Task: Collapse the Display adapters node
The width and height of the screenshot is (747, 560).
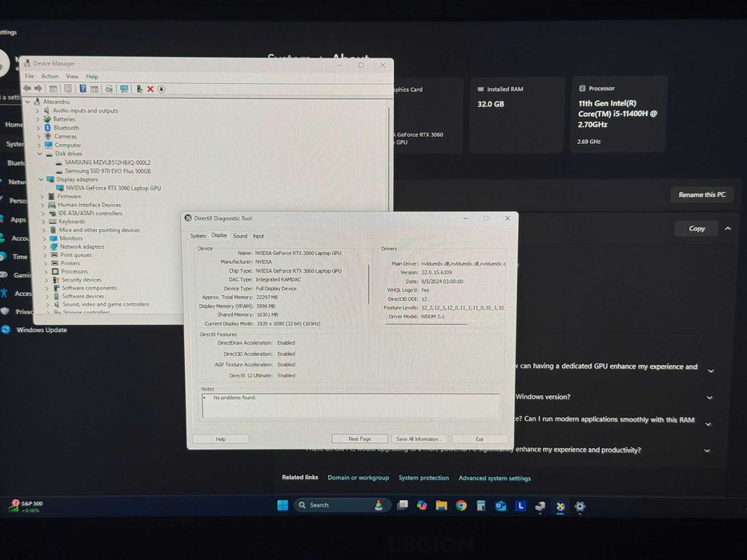Action: [41, 179]
